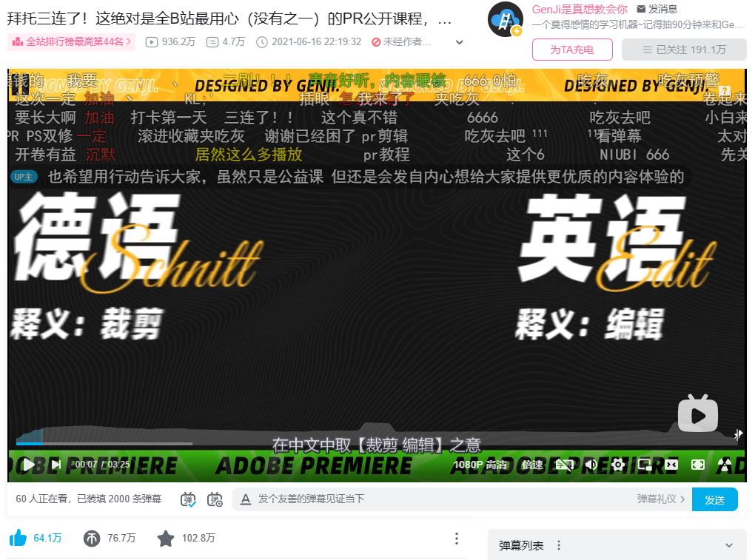Click 发送 to send danmaku
Image resolution: width=755 pixels, height=560 pixels.
pos(714,499)
